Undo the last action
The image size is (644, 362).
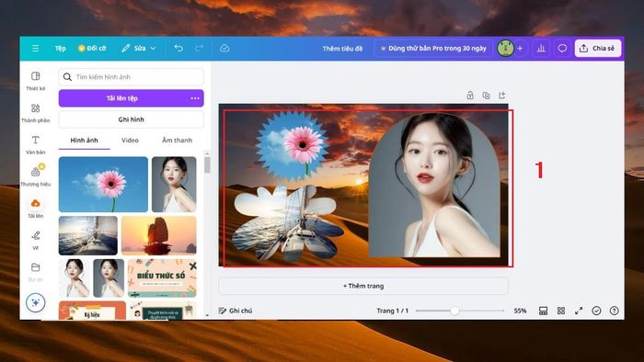point(178,49)
